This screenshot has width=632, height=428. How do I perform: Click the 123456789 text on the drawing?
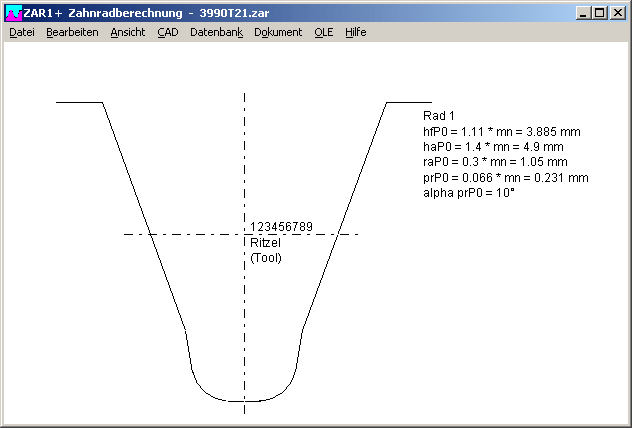pos(281,227)
